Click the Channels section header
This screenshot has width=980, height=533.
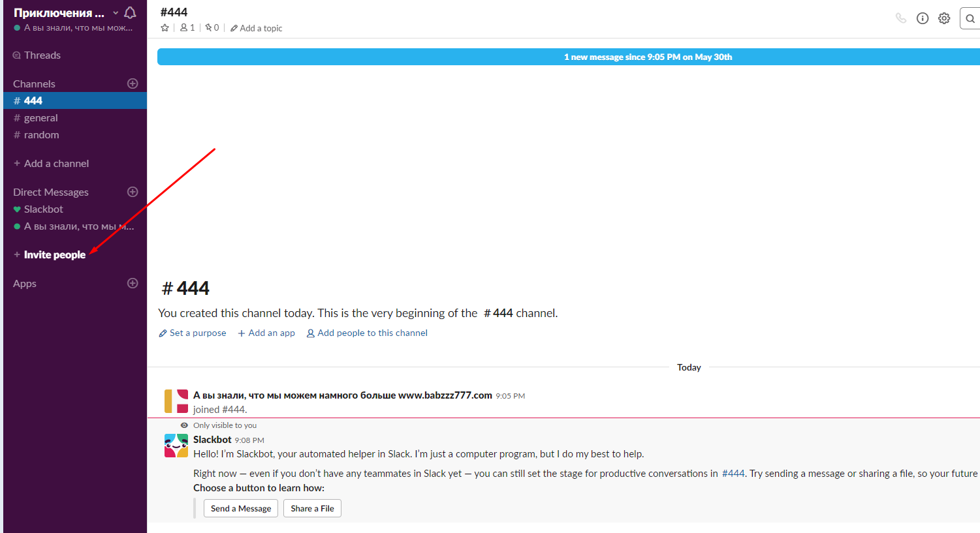[x=34, y=84]
